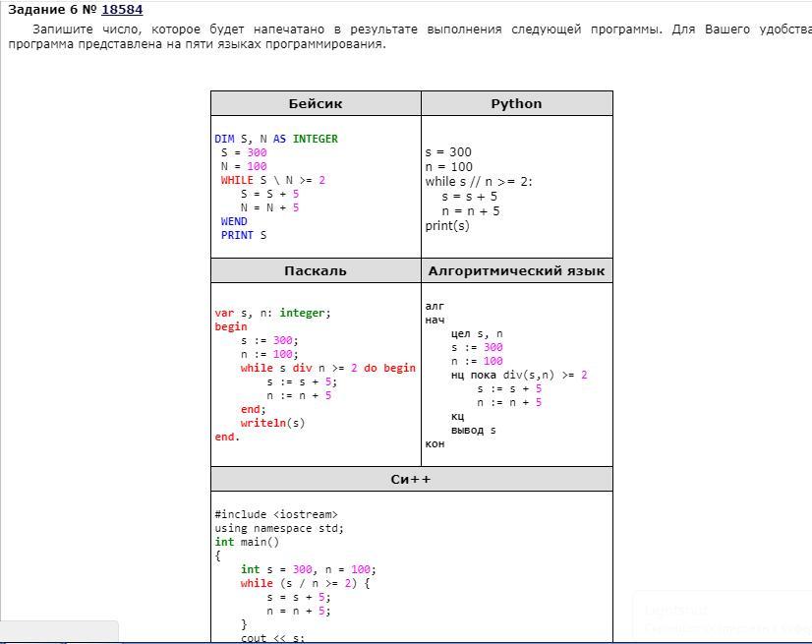Open the task number 18584 link
Viewport: 812px width, 644px height.
point(122,10)
